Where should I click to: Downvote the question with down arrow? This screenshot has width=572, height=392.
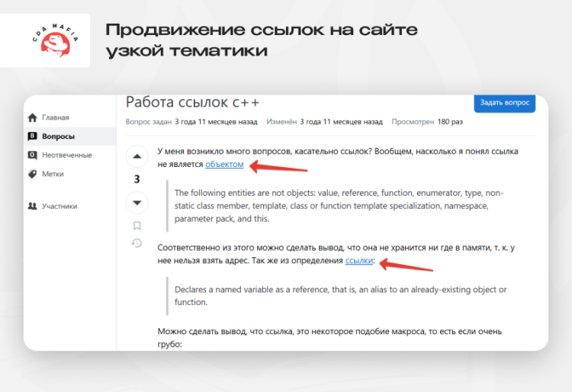click(x=137, y=203)
